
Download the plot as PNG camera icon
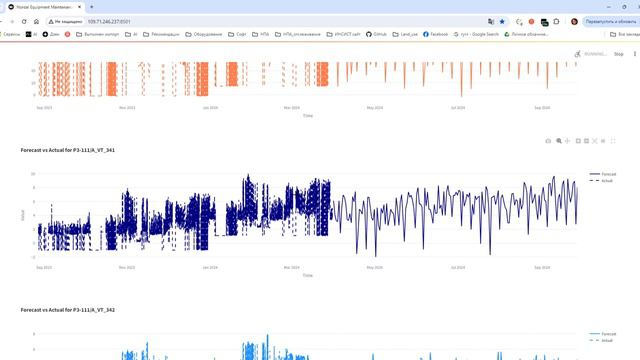(548, 141)
